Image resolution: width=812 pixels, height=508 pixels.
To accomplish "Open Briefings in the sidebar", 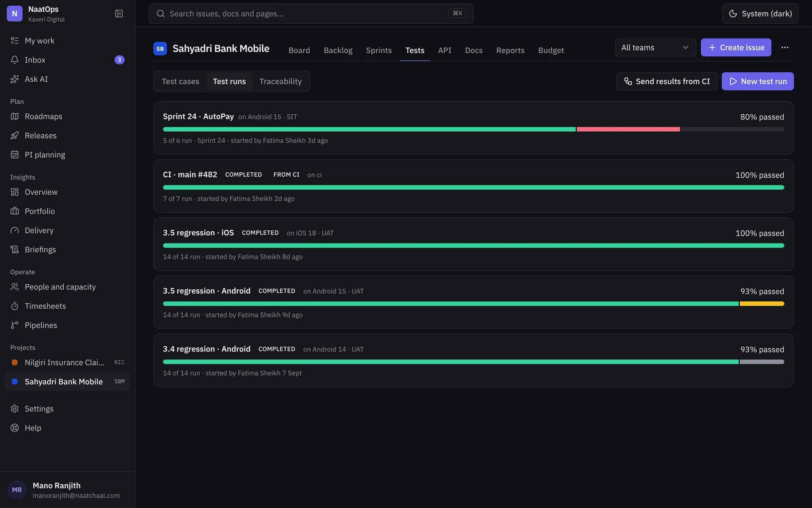I will (x=67, y=249).
